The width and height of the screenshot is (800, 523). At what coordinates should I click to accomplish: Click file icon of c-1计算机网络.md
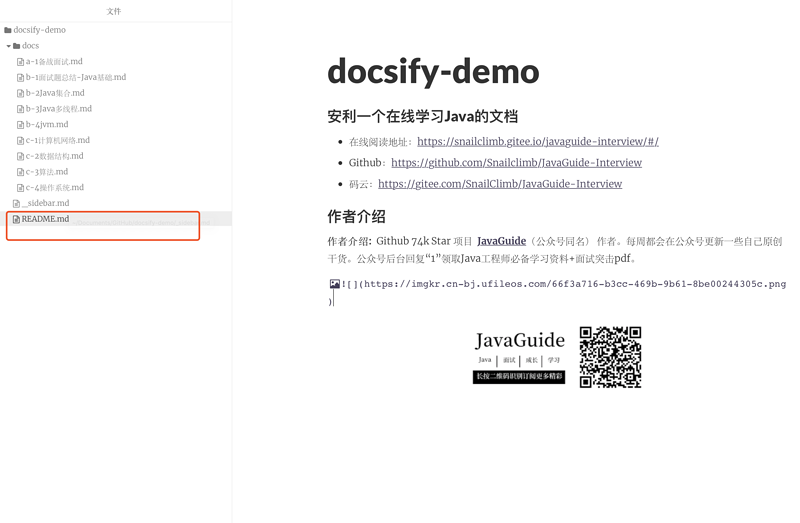20,141
